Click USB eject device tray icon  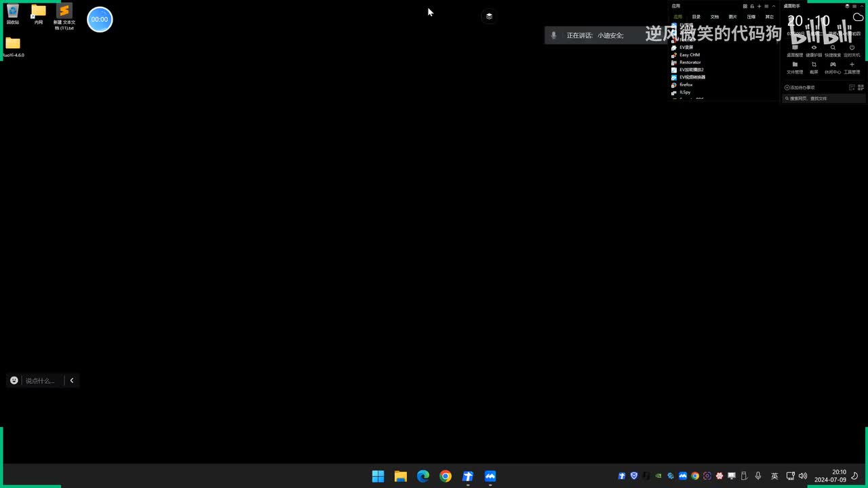(x=743, y=476)
